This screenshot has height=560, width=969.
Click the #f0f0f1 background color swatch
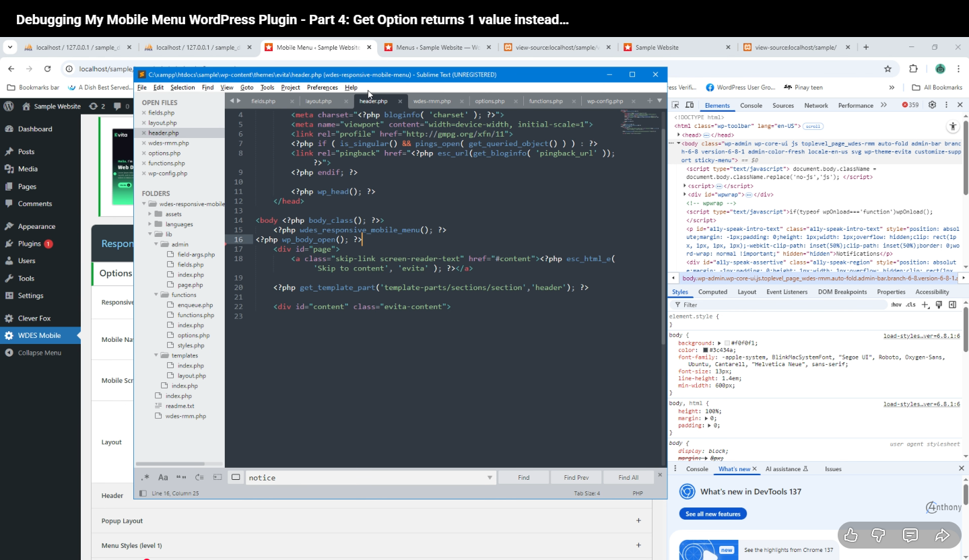click(727, 343)
